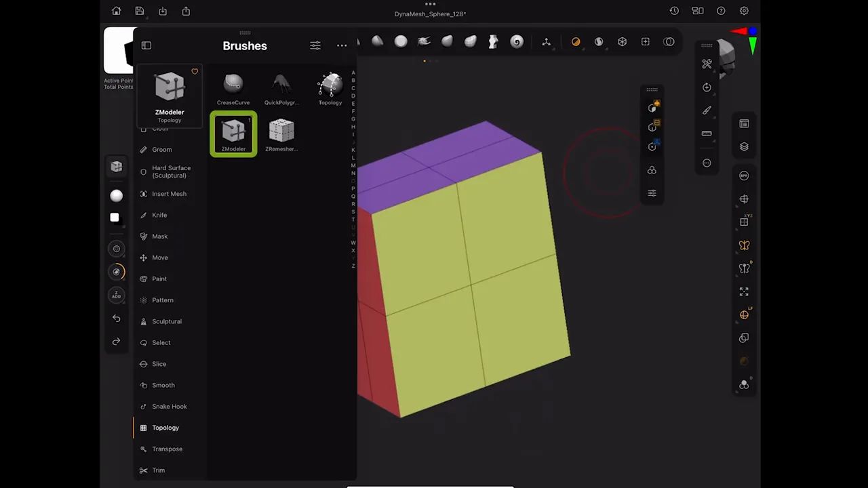Open the wireframe cube icon in top shelf

(622, 42)
